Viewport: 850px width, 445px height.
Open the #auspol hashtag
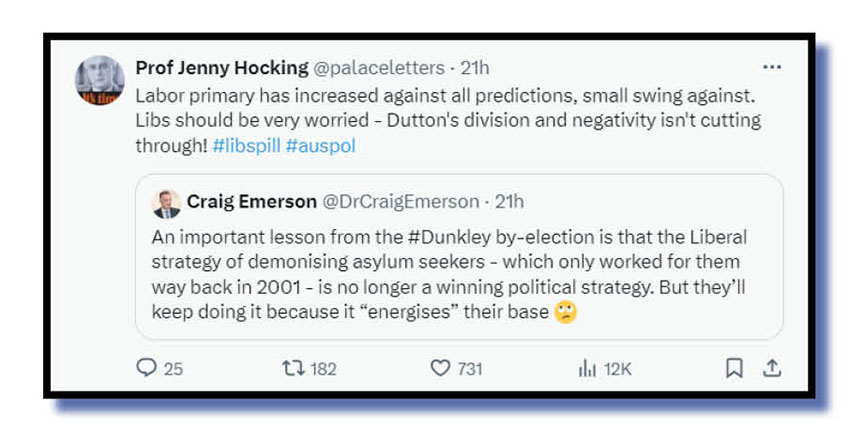point(320,145)
